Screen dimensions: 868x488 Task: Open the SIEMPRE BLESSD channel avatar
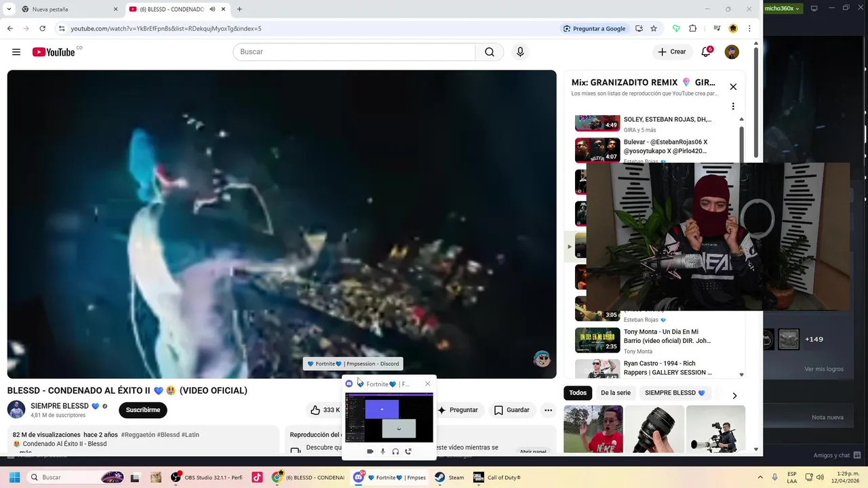pyautogui.click(x=16, y=410)
